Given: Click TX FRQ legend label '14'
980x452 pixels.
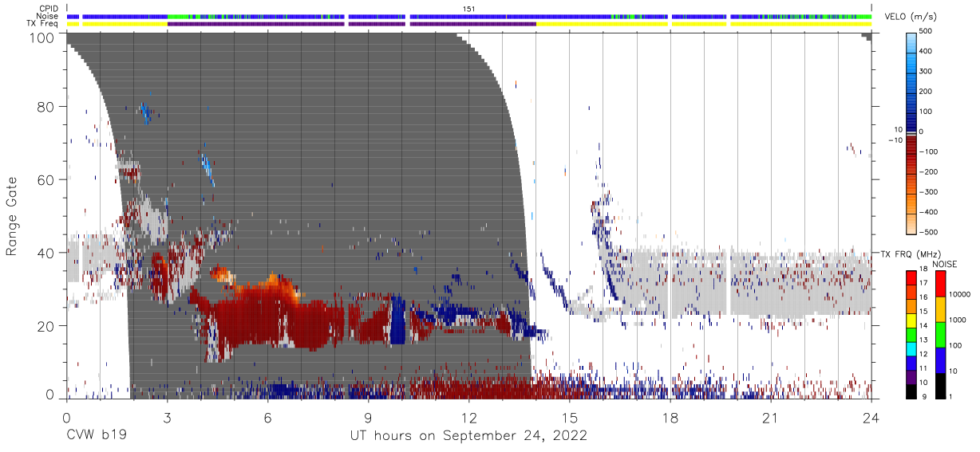Looking at the screenshot, I should [x=923, y=327].
